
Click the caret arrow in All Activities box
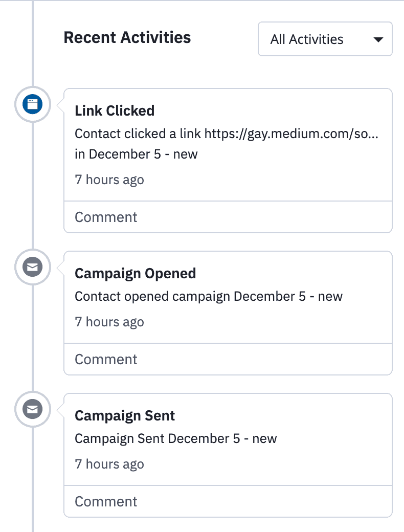378,40
